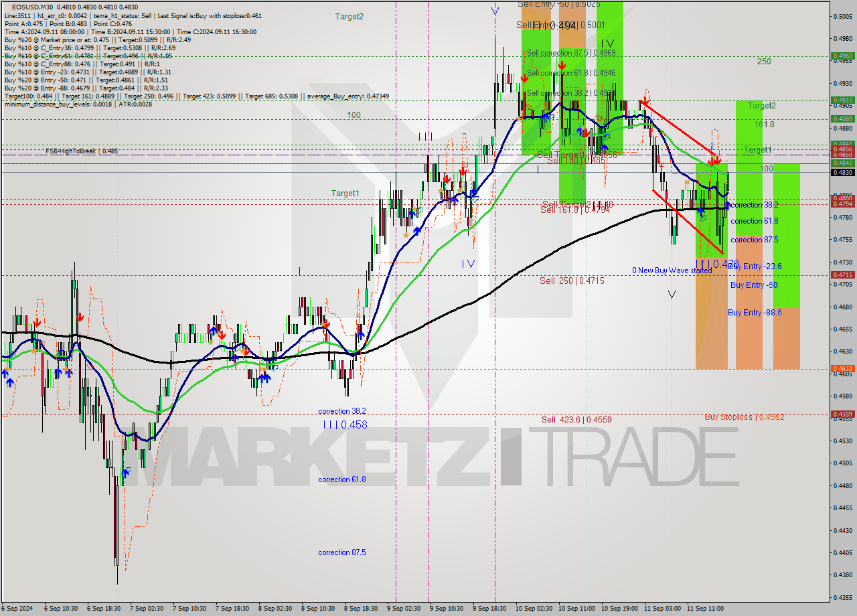The height and width of the screenshot is (616, 857).
Task: Click the 'Sell 250 | 0.4715' label
Action: coord(572,281)
